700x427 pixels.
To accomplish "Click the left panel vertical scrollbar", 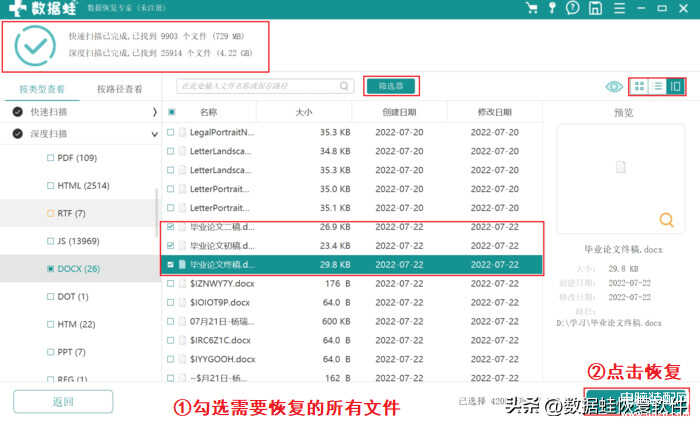I will pos(156,212).
